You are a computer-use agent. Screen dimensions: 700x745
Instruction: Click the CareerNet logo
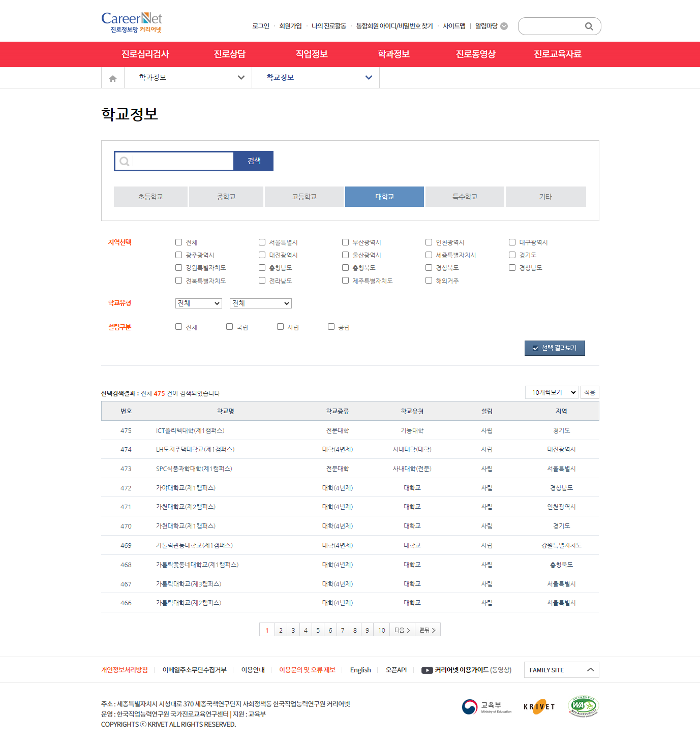pos(132,23)
